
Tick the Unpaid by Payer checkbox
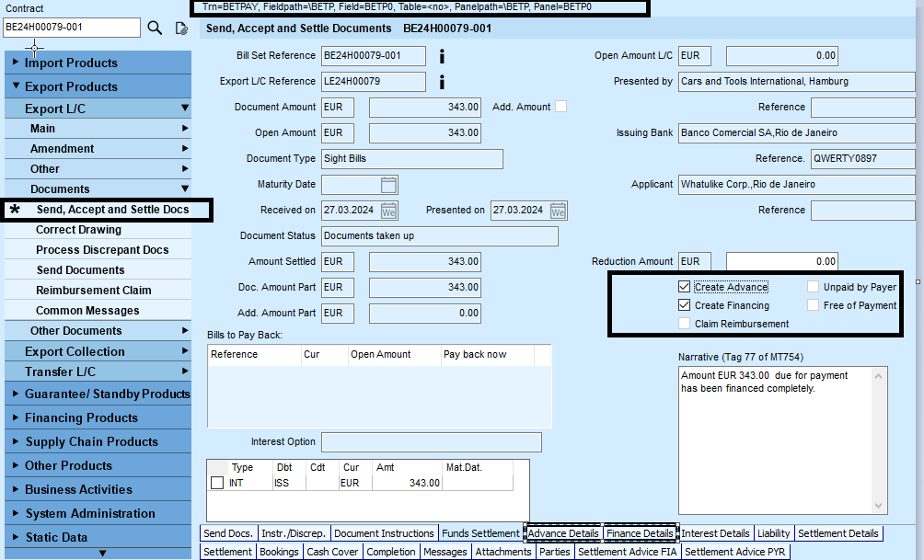pos(814,287)
